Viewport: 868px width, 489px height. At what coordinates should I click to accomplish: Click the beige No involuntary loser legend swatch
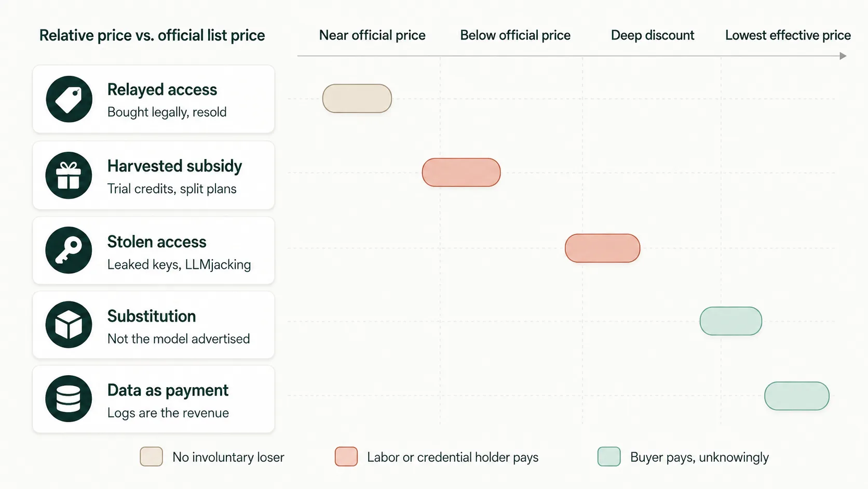pyautogui.click(x=152, y=457)
